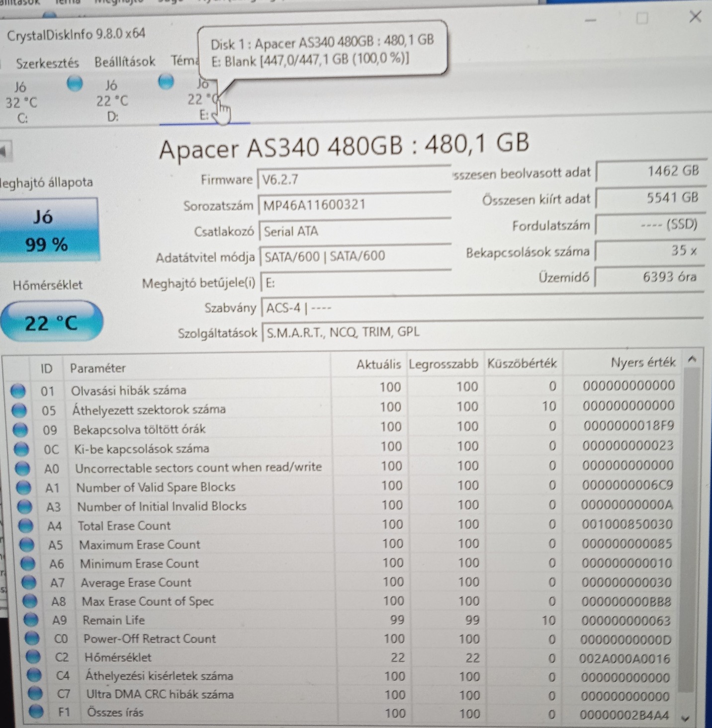Click the SMART table vertical scrollbar thumb
This screenshot has width=712, height=728.
688,530
